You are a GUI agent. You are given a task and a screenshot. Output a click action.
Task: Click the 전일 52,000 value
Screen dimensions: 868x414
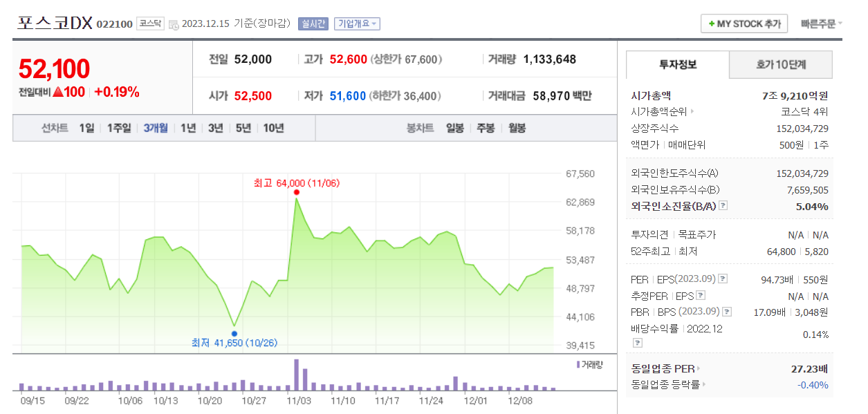pos(253,59)
